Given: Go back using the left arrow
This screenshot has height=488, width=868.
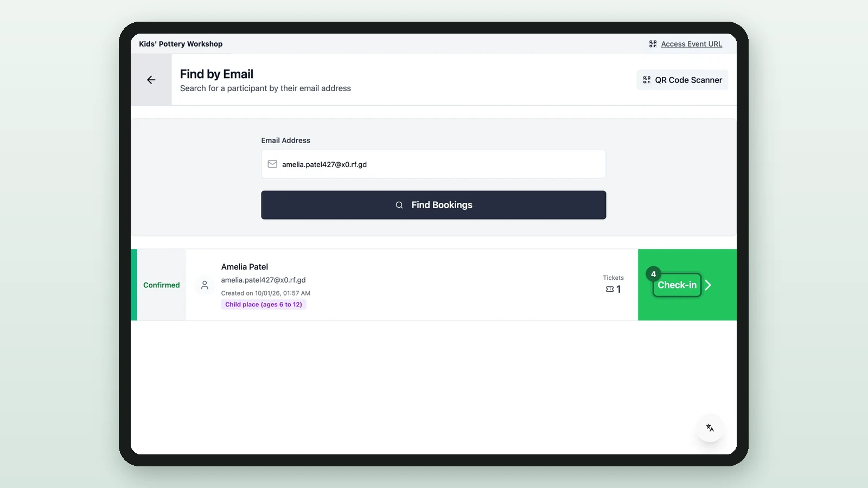Looking at the screenshot, I should point(151,80).
